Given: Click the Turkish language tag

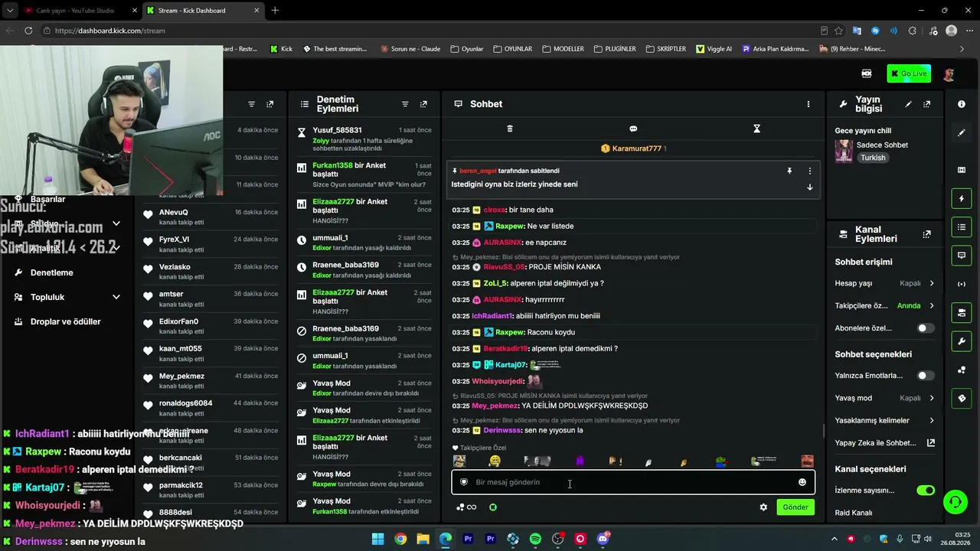Looking at the screenshot, I should (x=872, y=158).
